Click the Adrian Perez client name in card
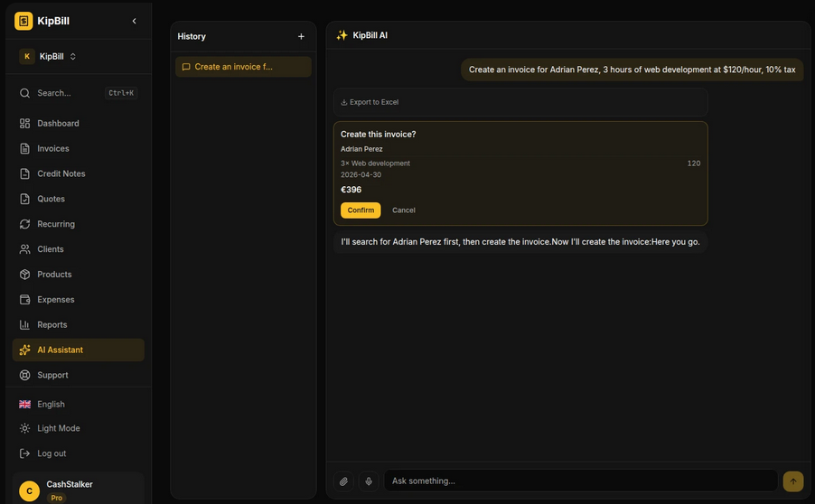The width and height of the screenshot is (815, 504). point(361,149)
